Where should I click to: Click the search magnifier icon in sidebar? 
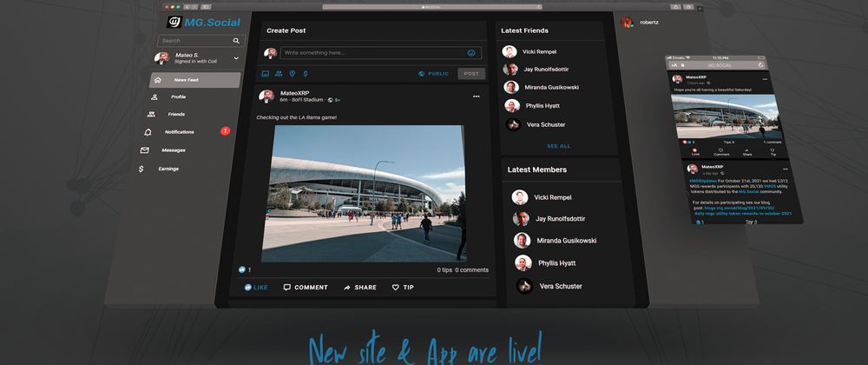pos(236,41)
